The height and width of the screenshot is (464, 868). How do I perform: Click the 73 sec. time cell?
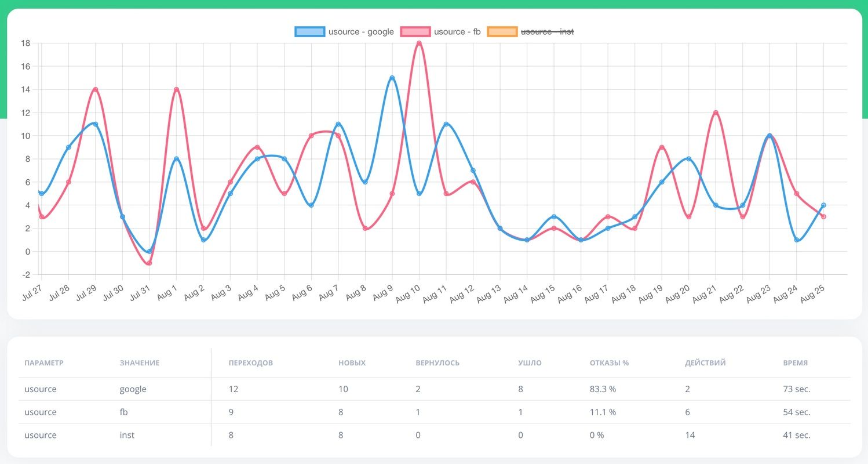pos(797,389)
